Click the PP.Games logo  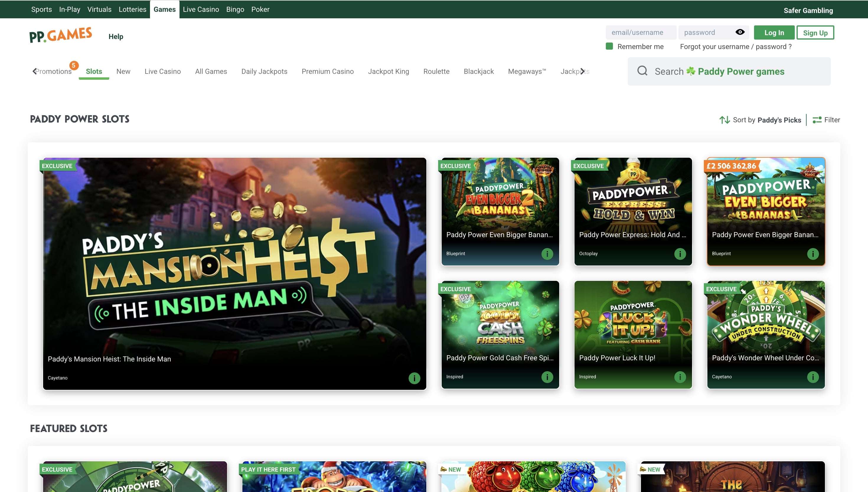coord(61,34)
